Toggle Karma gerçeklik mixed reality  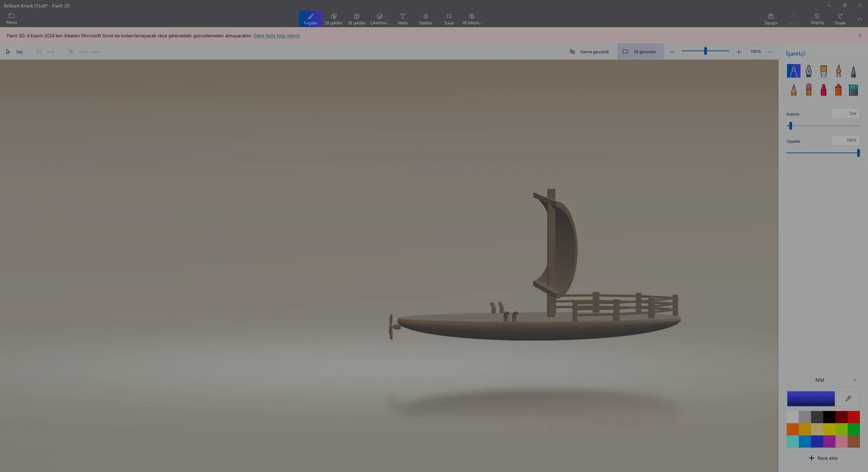pos(589,52)
